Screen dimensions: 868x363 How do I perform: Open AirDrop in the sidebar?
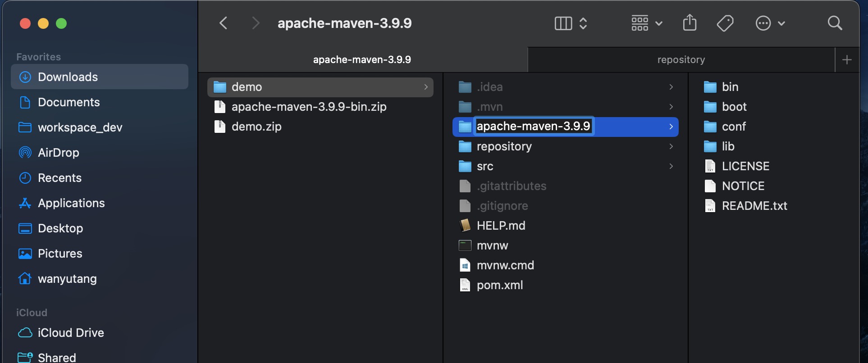[x=100, y=153]
